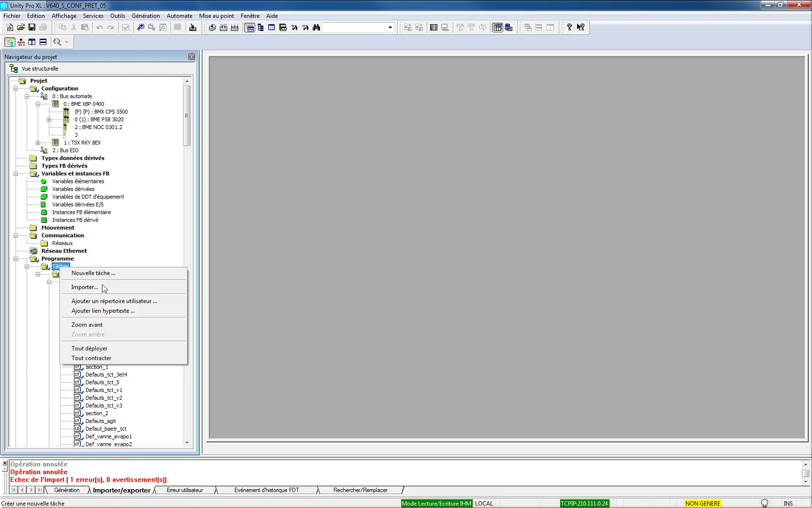Viewport: 812px width, 508px height.
Task: Collapse the 0 : Bus automate node
Action: tap(27, 96)
